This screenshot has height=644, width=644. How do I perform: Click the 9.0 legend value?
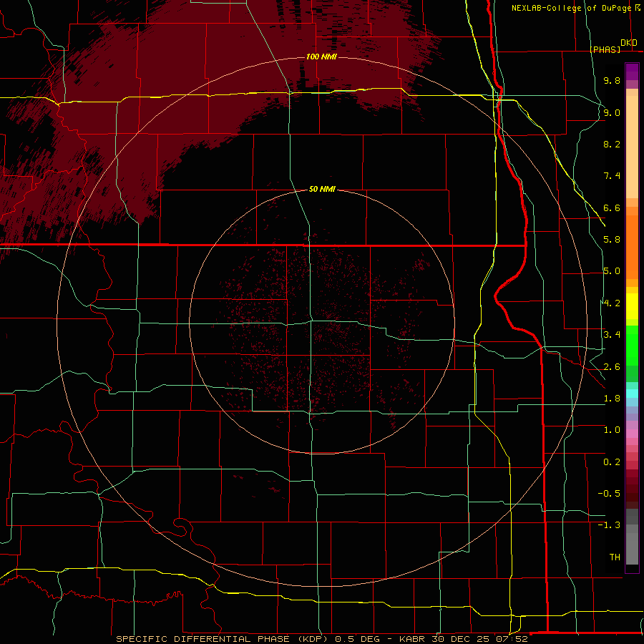coord(612,112)
